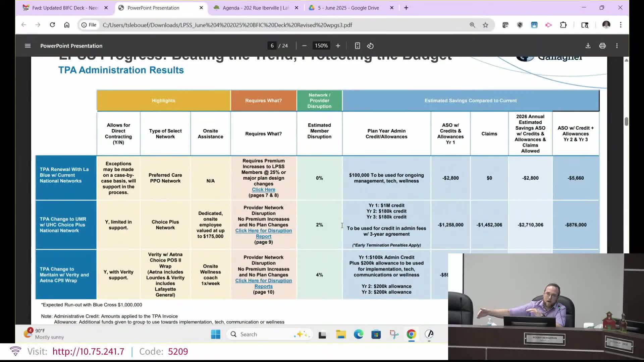The width and height of the screenshot is (644, 362).
Task: Open the Snipping Tool taskbar icon
Action: (394, 334)
